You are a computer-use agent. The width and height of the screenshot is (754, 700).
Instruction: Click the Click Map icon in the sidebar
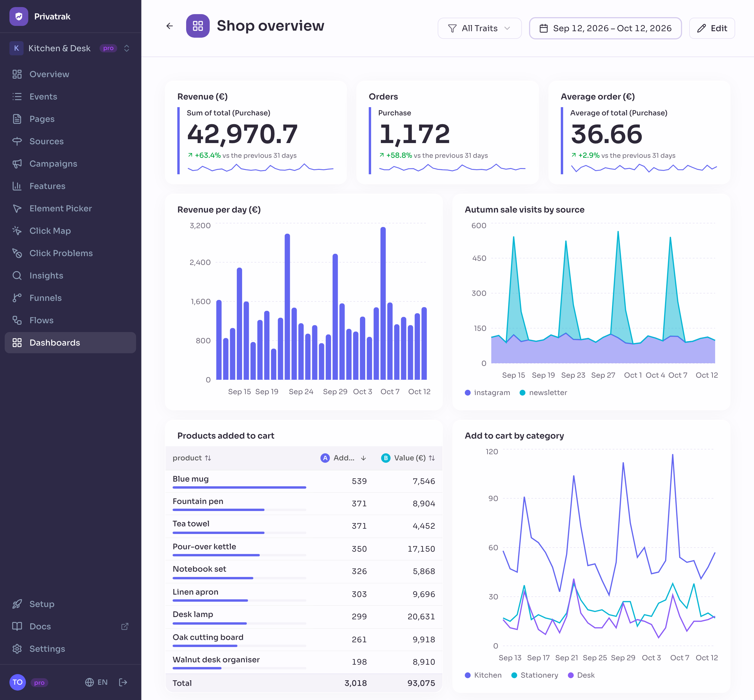[17, 231]
